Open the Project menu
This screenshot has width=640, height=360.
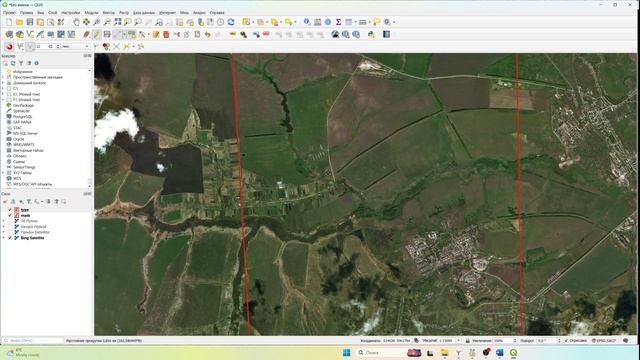pyautogui.click(x=9, y=13)
